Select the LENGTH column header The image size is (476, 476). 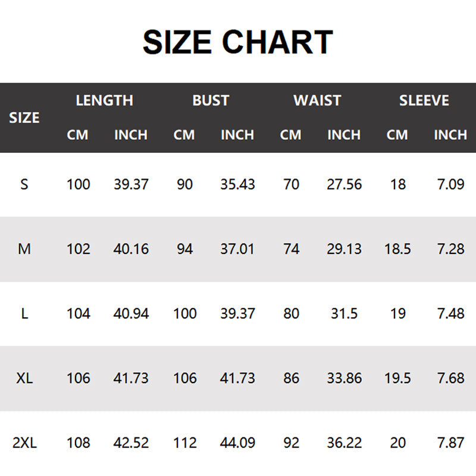104,101
